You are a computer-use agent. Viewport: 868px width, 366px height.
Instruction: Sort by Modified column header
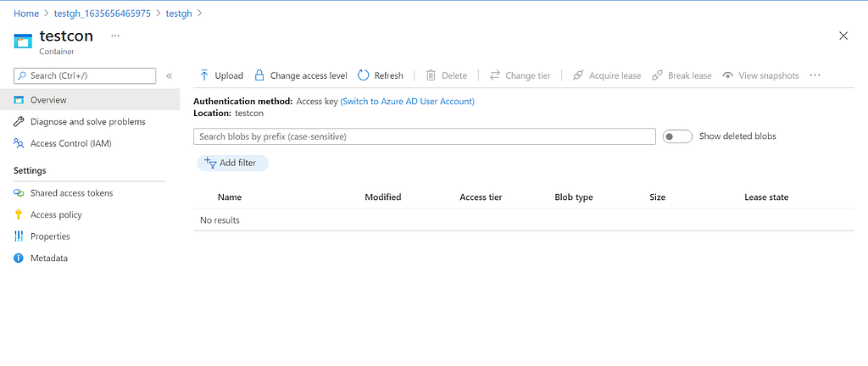[x=383, y=197]
